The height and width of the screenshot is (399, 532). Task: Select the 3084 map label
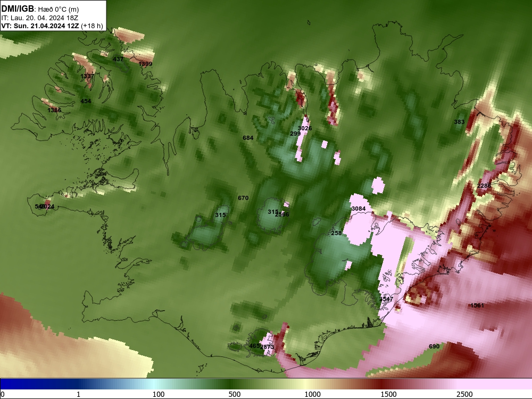click(x=359, y=209)
